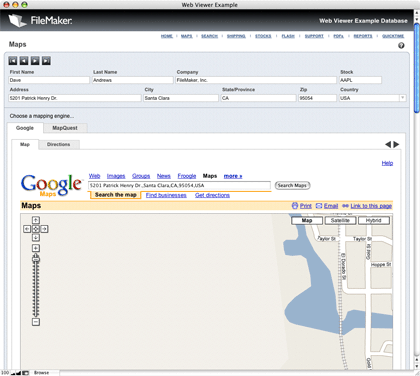Open the PDFs navigation link

[x=338, y=36]
